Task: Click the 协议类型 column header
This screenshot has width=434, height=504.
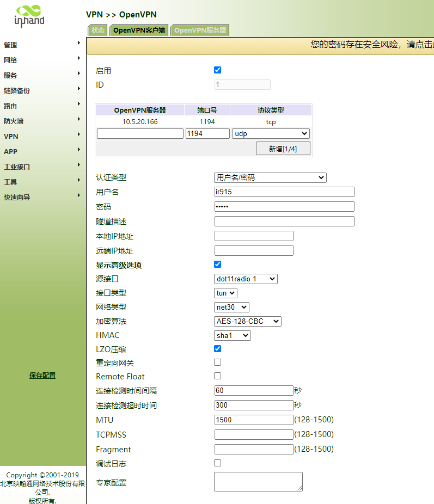Action: (x=271, y=110)
